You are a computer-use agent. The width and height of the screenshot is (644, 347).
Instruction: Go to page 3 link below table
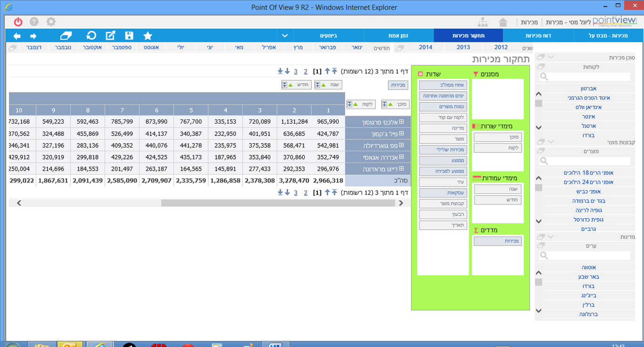296,193
